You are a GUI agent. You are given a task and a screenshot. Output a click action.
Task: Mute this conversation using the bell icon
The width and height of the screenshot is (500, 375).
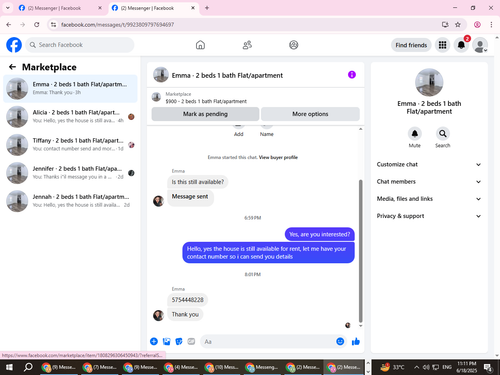coord(415,134)
